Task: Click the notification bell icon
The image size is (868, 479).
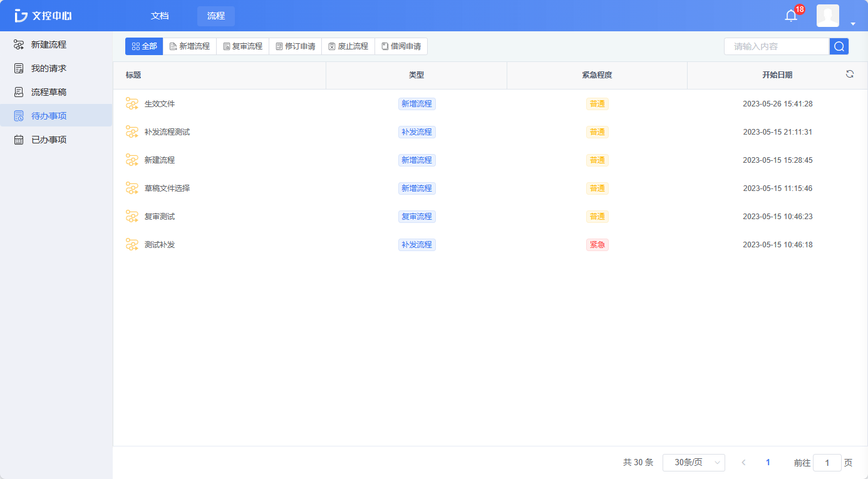Action: coord(790,14)
